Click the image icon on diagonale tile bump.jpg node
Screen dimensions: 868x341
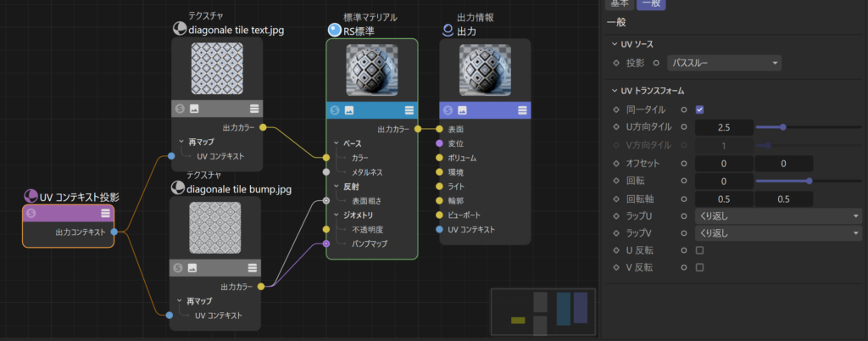pyautogui.click(x=193, y=268)
